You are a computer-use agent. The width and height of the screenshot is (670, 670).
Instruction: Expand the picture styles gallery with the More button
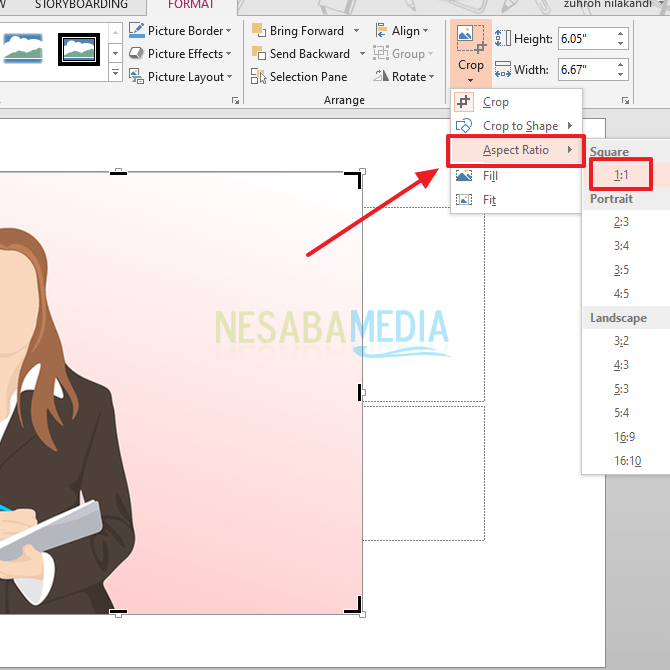click(115, 73)
